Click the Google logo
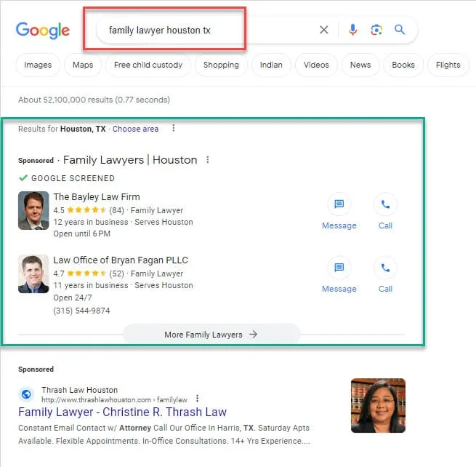 (43, 30)
